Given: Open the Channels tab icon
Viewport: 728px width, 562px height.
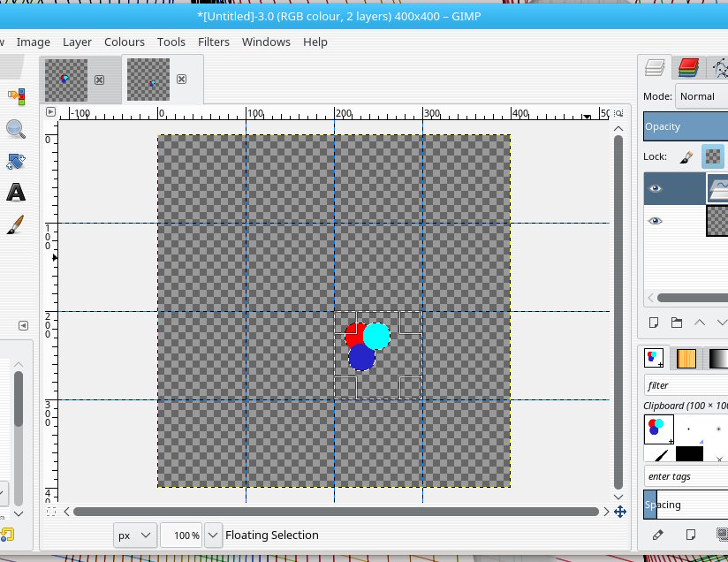Looking at the screenshot, I should (688, 67).
